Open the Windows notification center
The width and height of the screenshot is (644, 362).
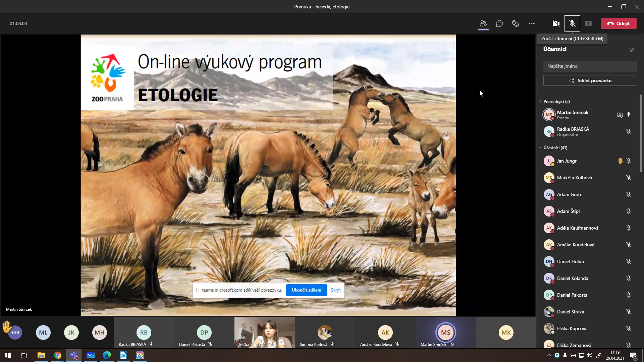click(633, 355)
